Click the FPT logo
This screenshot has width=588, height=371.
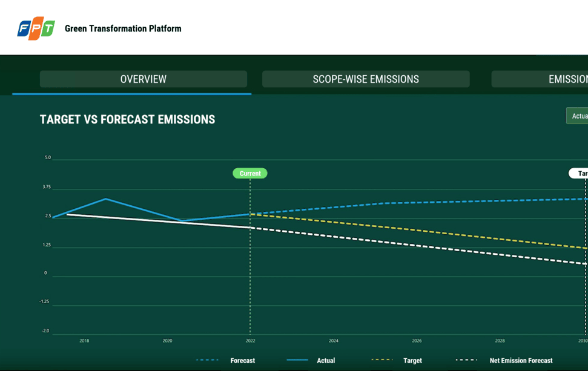pyautogui.click(x=36, y=28)
